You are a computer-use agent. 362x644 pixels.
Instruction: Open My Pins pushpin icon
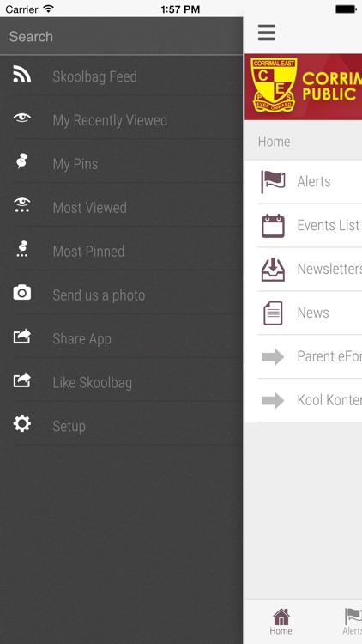(21, 161)
